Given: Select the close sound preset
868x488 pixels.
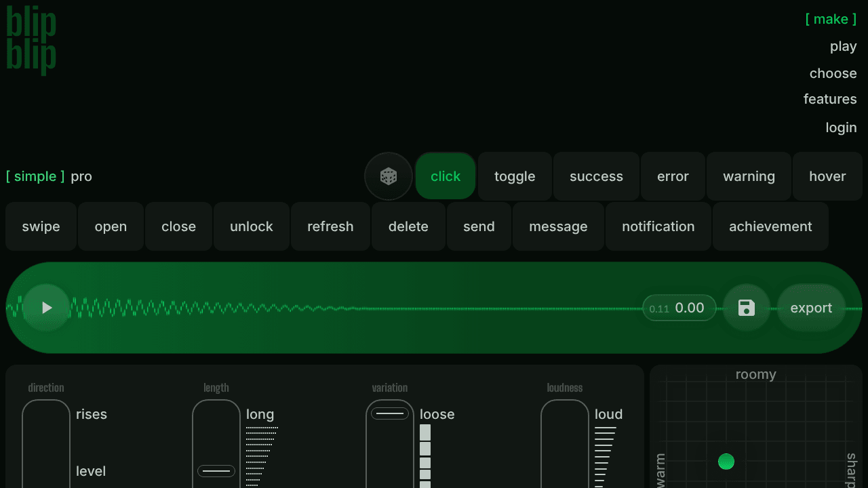Looking at the screenshot, I should click(x=178, y=226).
